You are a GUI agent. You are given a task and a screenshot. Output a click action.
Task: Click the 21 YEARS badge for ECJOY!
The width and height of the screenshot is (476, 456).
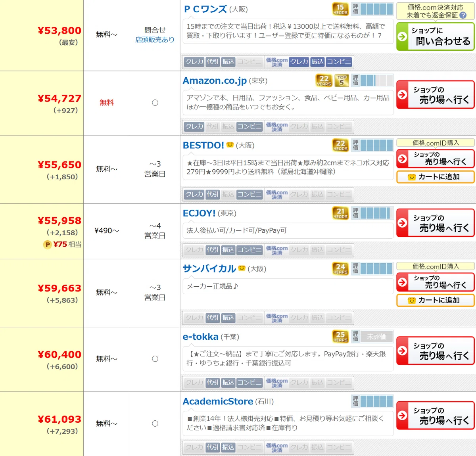point(340,213)
